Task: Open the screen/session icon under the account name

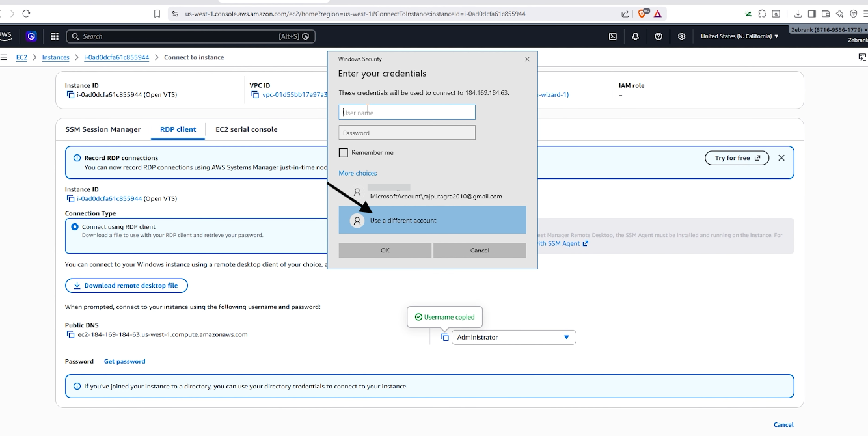Action: click(x=863, y=57)
